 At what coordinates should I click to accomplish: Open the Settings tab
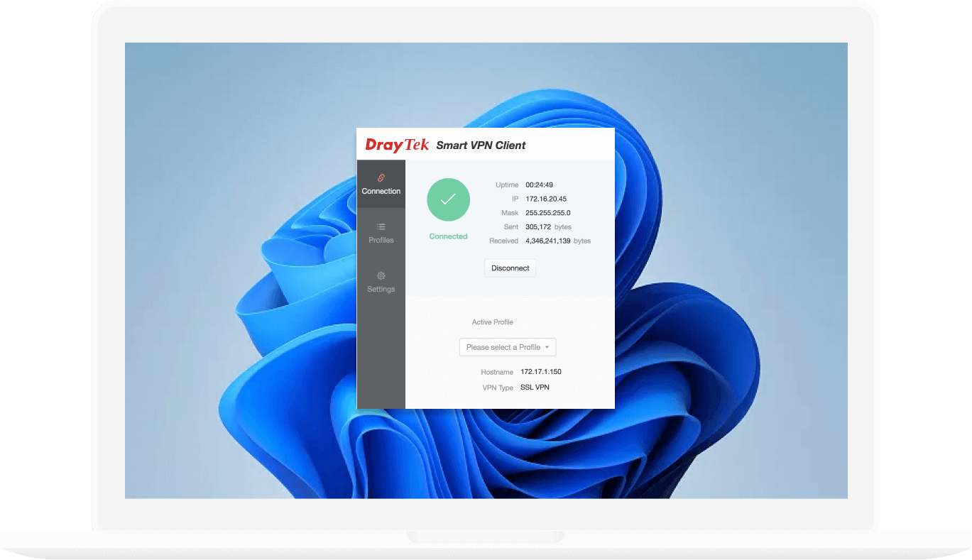pyautogui.click(x=381, y=282)
